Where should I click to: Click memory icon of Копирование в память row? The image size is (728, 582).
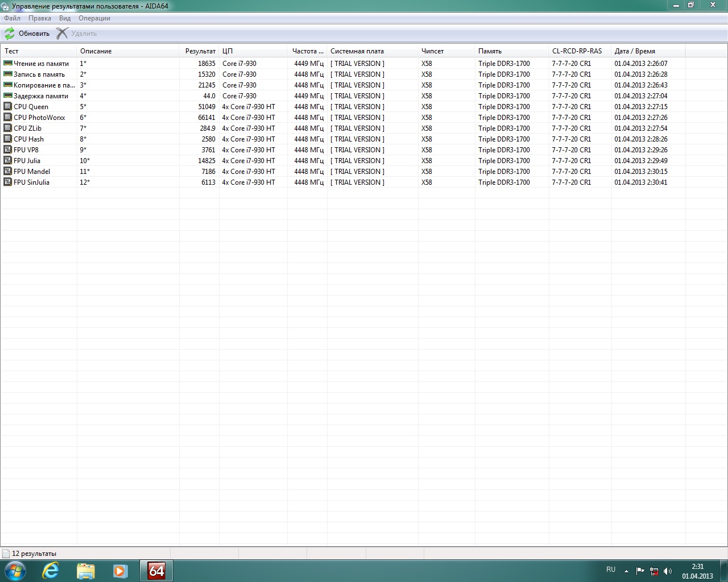pos(8,85)
